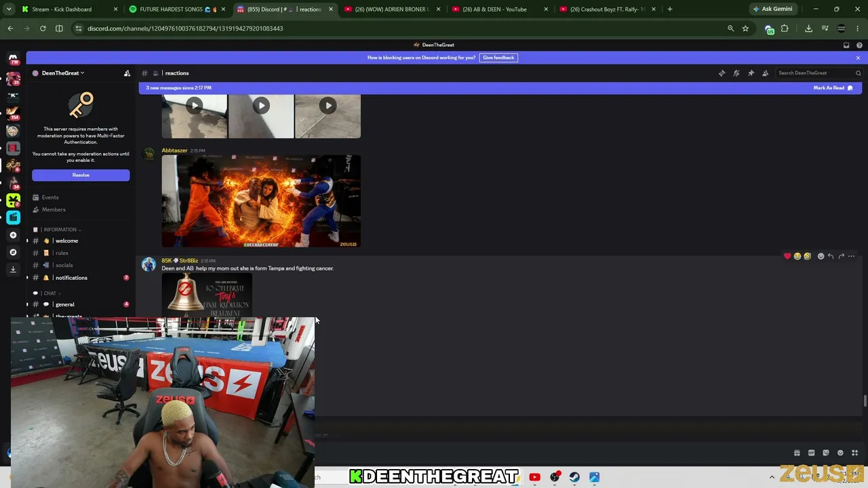The image size is (868, 488).
Task: Open Steam from Windows taskbar
Action: tap(574, 477)
